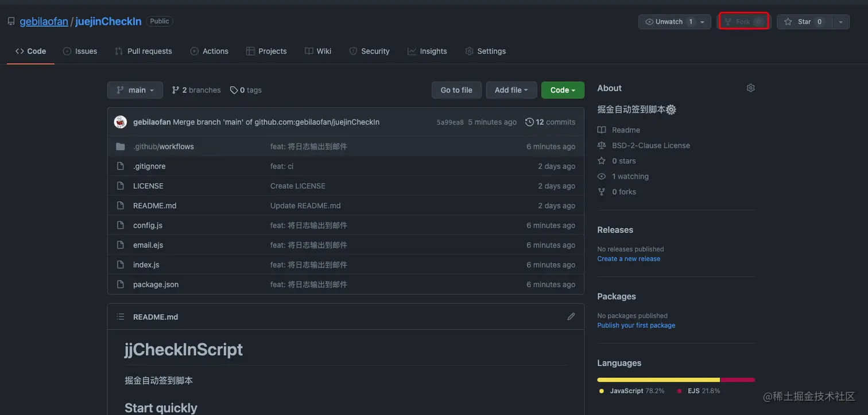This screenshot has height=415, width=868.
Task: Switch to the Code tab
Action: 30,51
